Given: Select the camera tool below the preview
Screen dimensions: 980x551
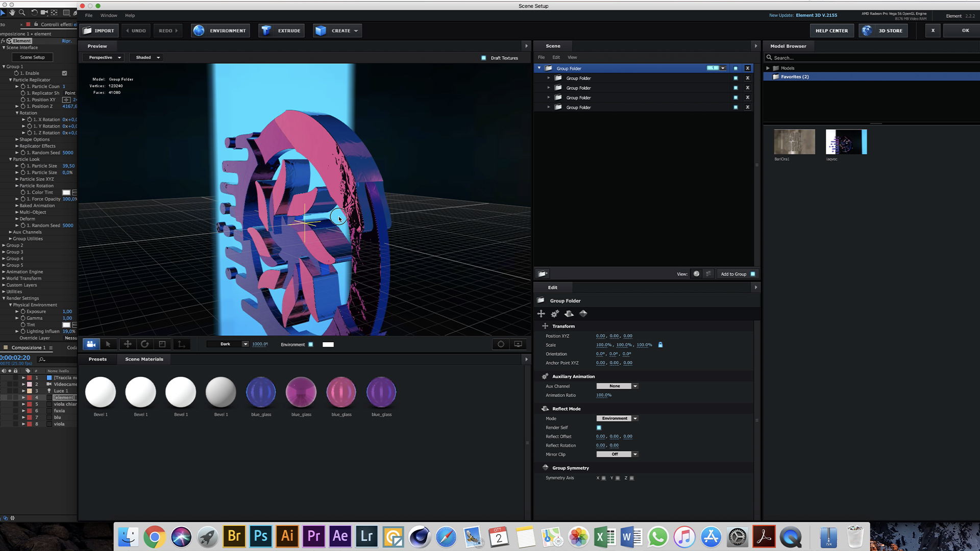Looking at the screenshot, I should pos(91,344).
